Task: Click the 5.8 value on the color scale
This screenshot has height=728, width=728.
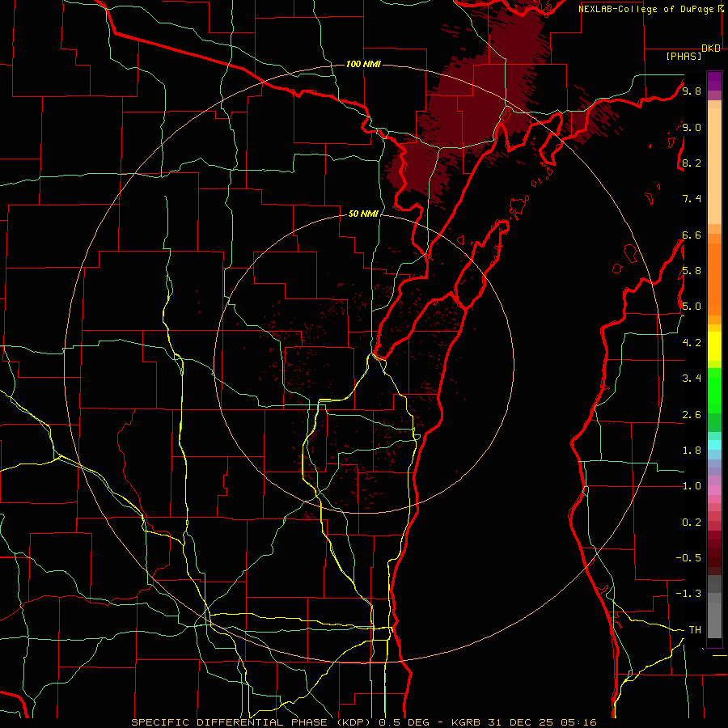Action: coord(692,271)
